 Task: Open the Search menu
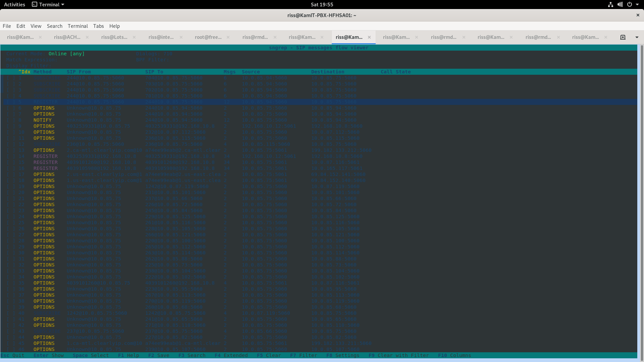point(54,26)
